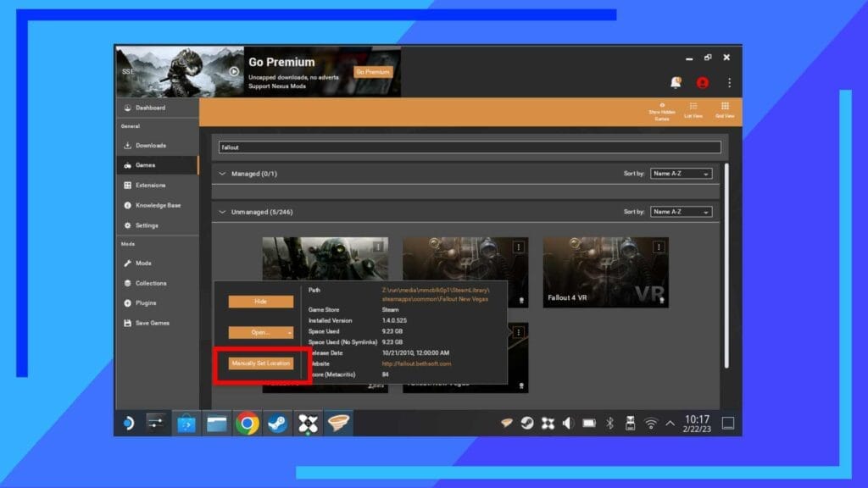Click the Open... dropdown button
Screen dimensions: 868x488
pyautogui.click(x=261, y=332)
